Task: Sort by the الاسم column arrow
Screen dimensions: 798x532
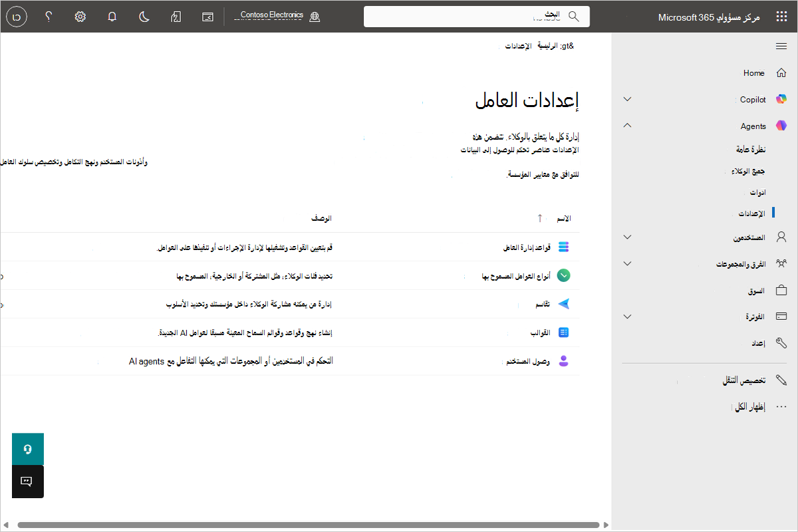Action: pyautogui.click(x=540, y=218)
